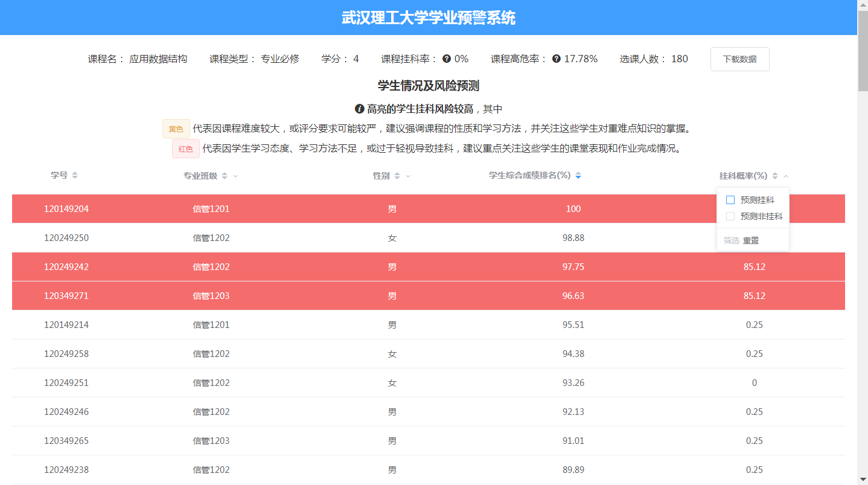
Task: Select student ID 120249258
Action: pyautogui.click(x=66, y=354)
